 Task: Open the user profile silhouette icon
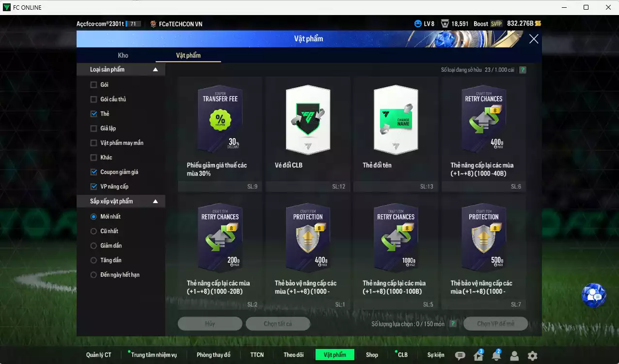click(514, 356)
